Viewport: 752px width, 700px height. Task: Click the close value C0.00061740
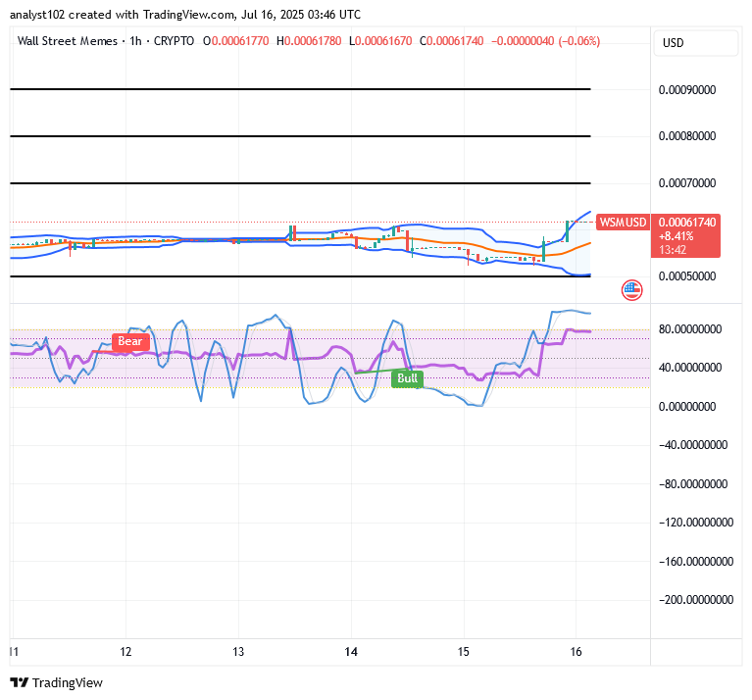pyautogui.click(x=451, y=41)
